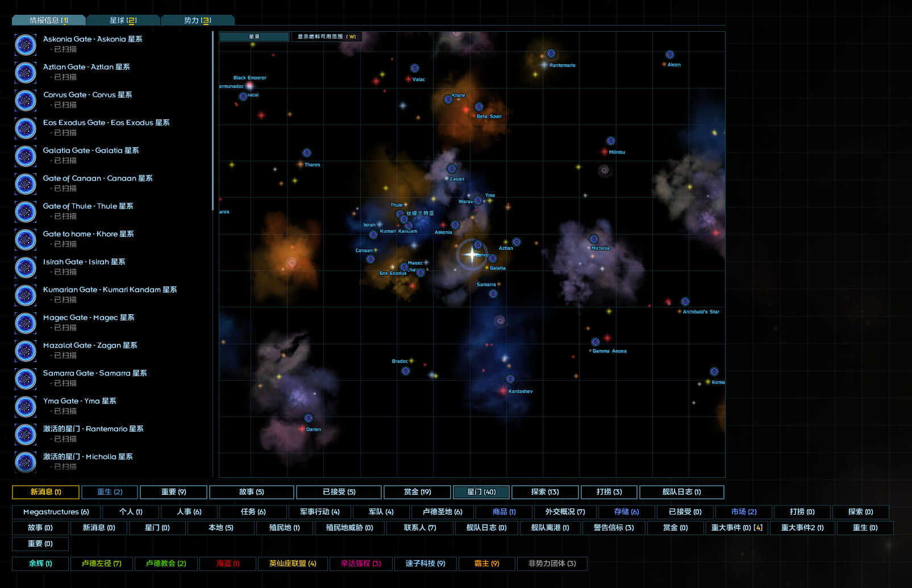Click the Askonia Gate icon in the intel list
This screenshot has height=588, width=912.
26,44
